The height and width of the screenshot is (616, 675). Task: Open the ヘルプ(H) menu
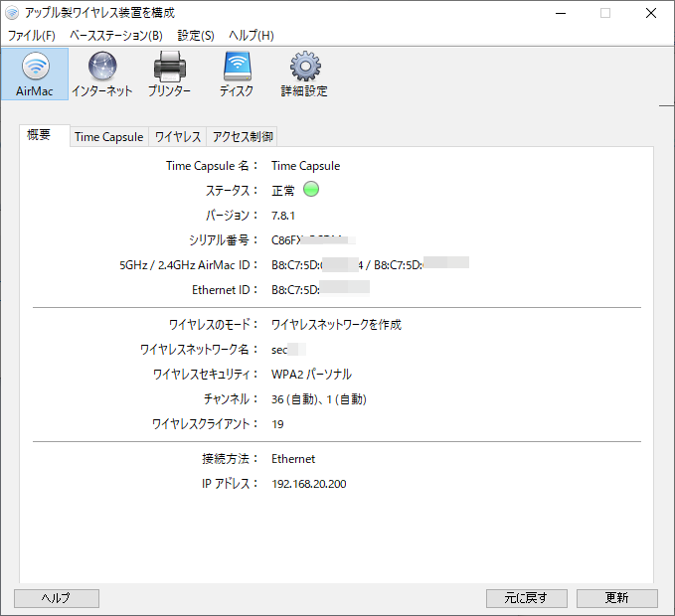(x=252, y=36)
